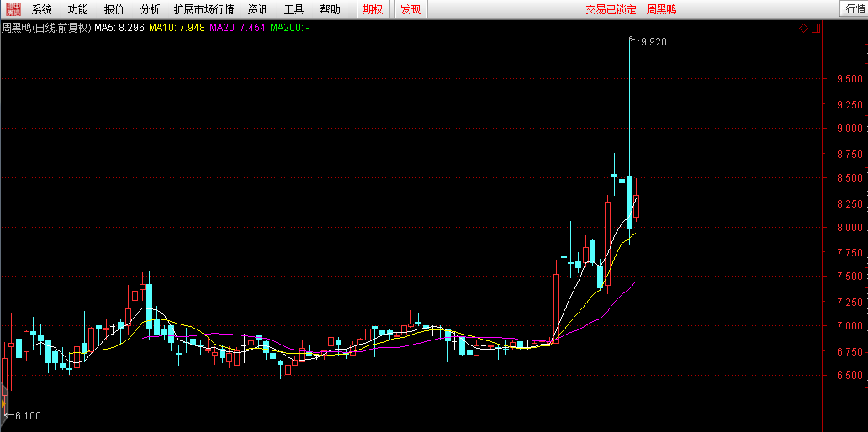This screenshot has width=868, height=432.
Task: Click the MA20: 7.454 indicator label
Action: pyautogui.click(x=238, y=29)
